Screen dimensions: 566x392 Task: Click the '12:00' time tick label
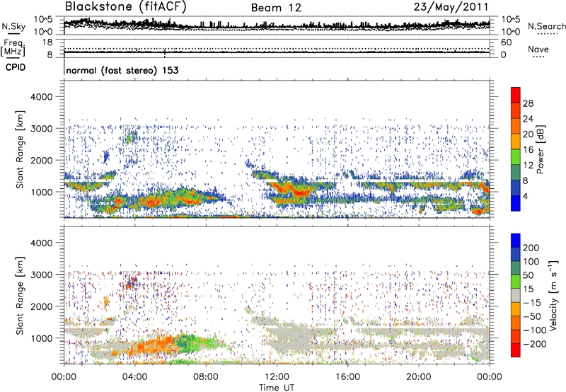(277, 377)
